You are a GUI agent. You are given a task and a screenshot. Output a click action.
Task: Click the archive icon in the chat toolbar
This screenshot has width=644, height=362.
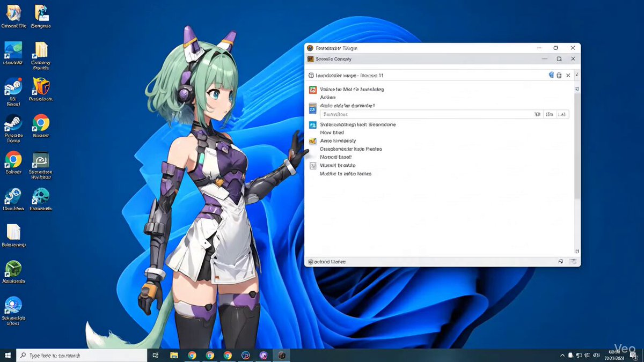pos(559,75)
